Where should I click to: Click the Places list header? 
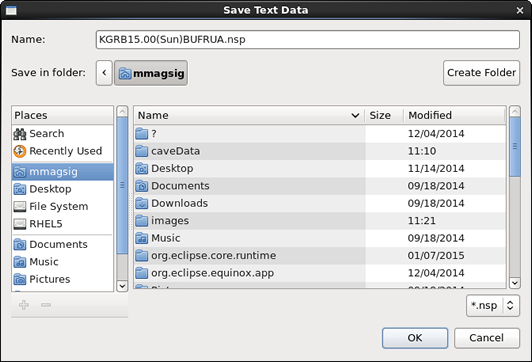(62, 115)
